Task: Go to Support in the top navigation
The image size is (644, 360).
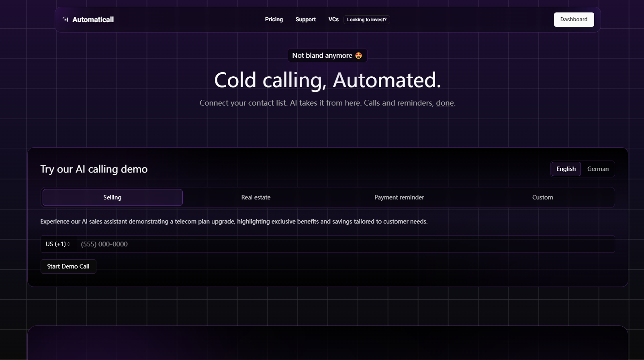Action: tap(306, 19)
